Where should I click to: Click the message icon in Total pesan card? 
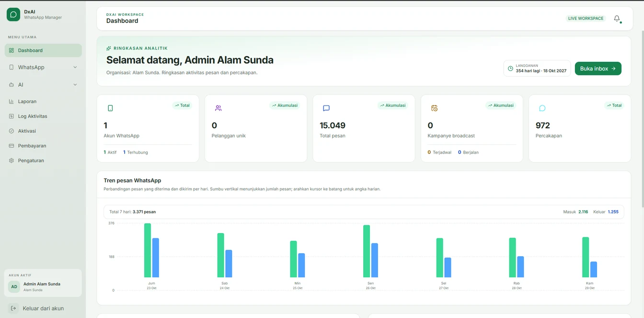tap(326, 108)
